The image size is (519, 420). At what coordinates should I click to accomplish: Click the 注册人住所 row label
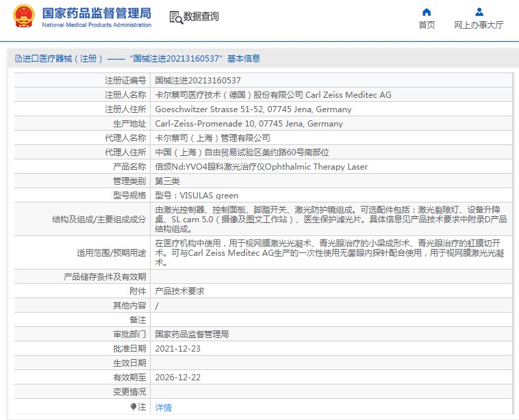[x=125, y=109]
